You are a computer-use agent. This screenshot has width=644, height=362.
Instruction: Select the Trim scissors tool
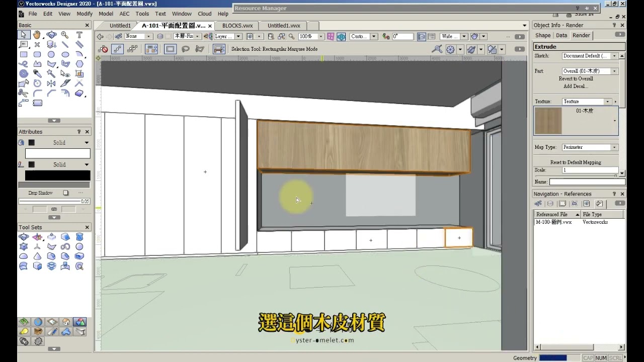(x=24, y=93)
